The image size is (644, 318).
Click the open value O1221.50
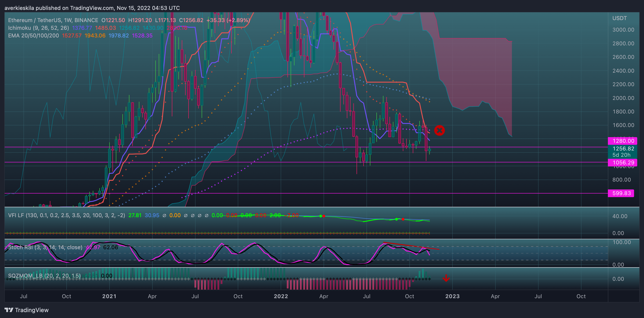coord(113,20)
